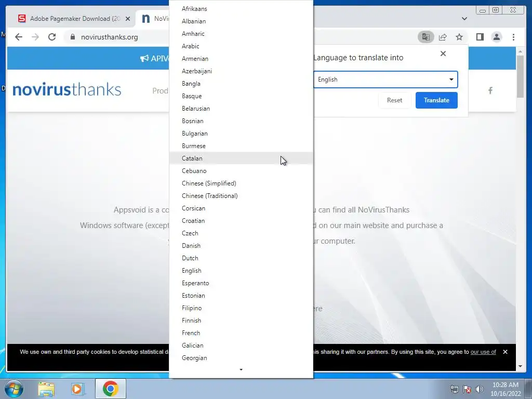Screen dimensions: 532x399
Task: Open the language dropdown showing English
Action: click(x=385, y=79)
